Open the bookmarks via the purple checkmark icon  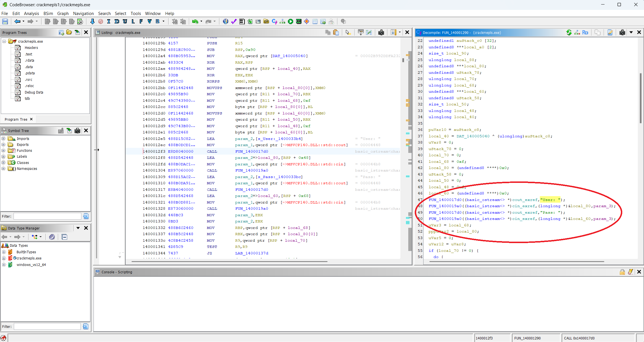pos(234,21)
